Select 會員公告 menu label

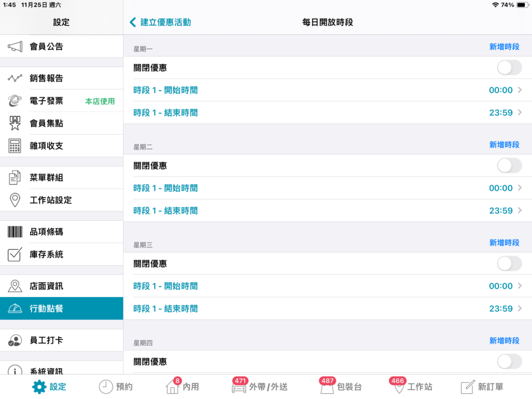(46, 47)
